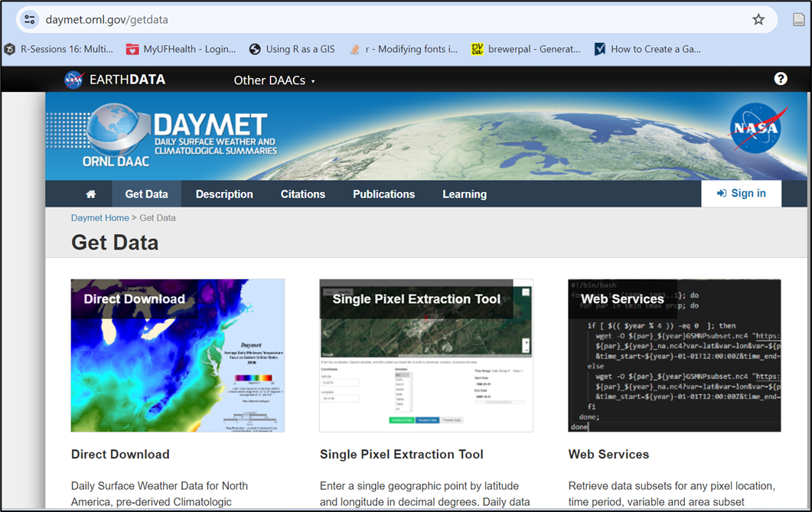Open the Single Pixel Extraction Tool heading
This screenshot has height=512, width=812.
click(401, 454)
